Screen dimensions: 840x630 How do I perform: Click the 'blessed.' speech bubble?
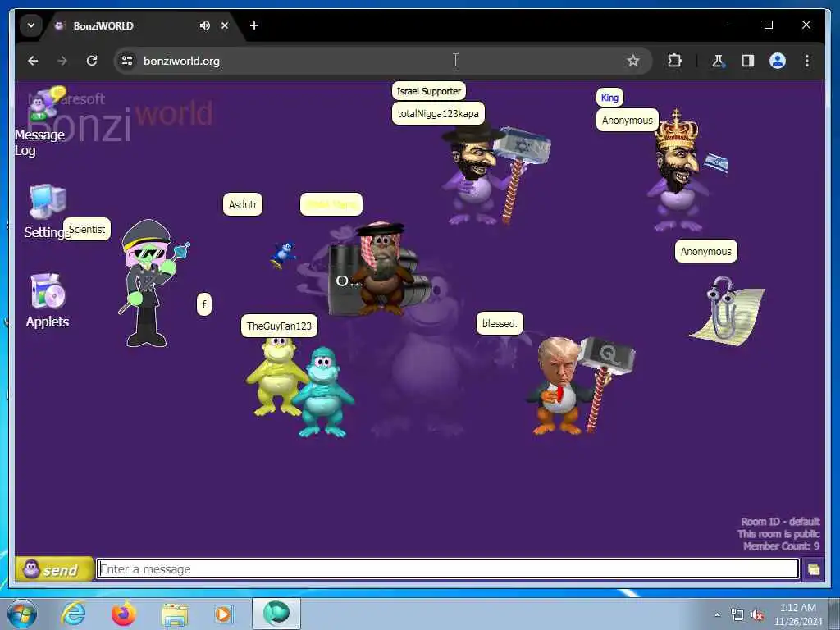[500, 323]
